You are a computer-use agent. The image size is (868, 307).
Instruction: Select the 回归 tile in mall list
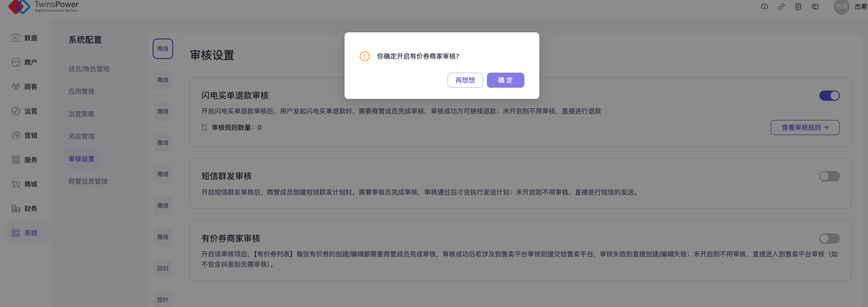163,269
